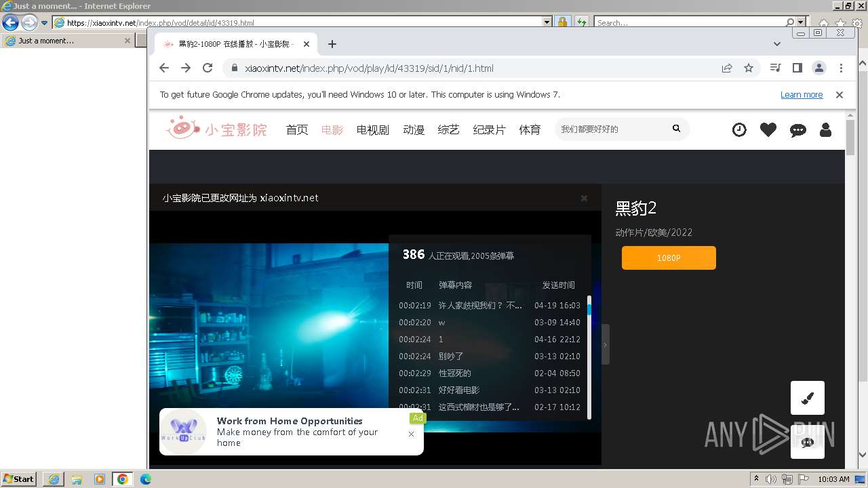The height and width of the screenshot is (488, 868).
Task: Collapse the side panel with the chevron handle
Action: (x=605, y=344)
